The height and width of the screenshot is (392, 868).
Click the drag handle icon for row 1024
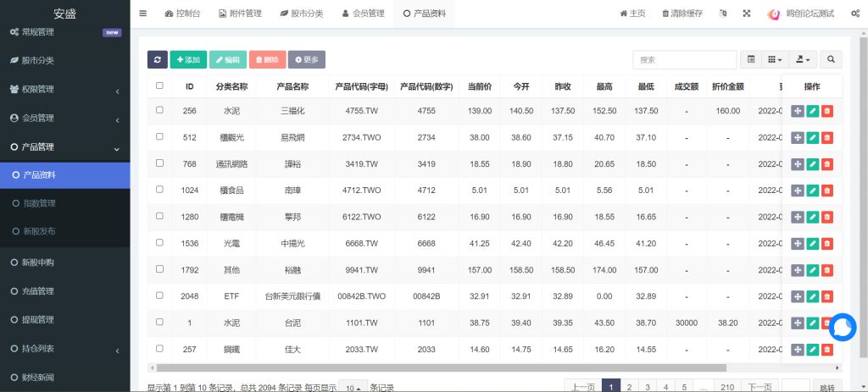[798, 190]
